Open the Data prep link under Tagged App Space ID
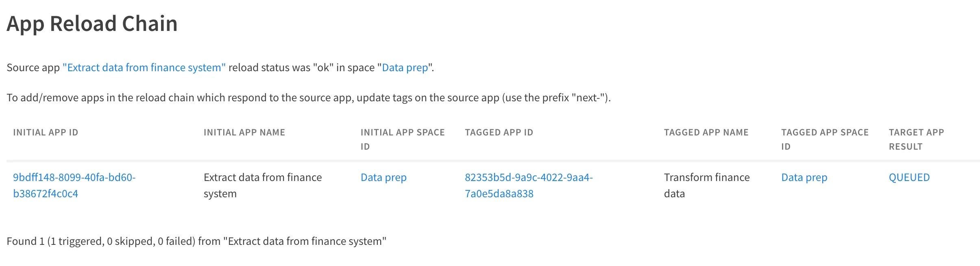 [x=804, y=178]
